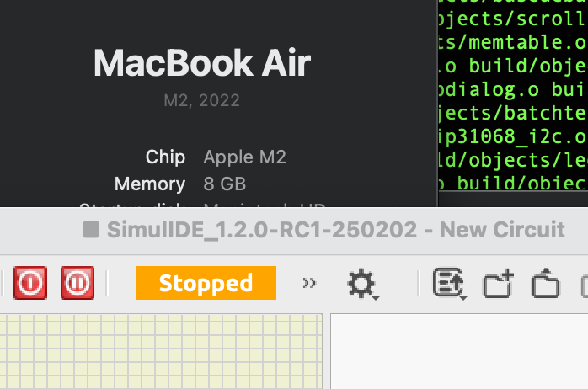Viewport: 588px width, 389px height.
Task: Click the open folder arrow icon
Action: tap(546, 285)
